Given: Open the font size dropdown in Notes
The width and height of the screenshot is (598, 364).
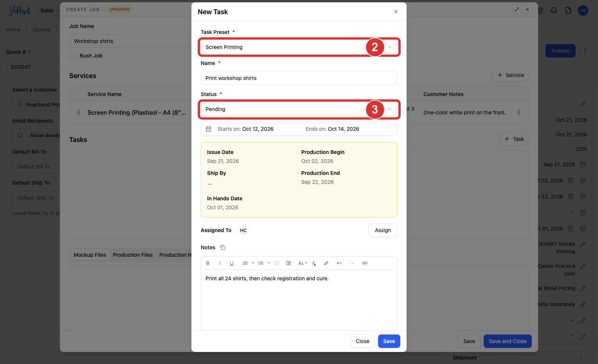Looking at the screenshot, I should click(x=303, y=263).
